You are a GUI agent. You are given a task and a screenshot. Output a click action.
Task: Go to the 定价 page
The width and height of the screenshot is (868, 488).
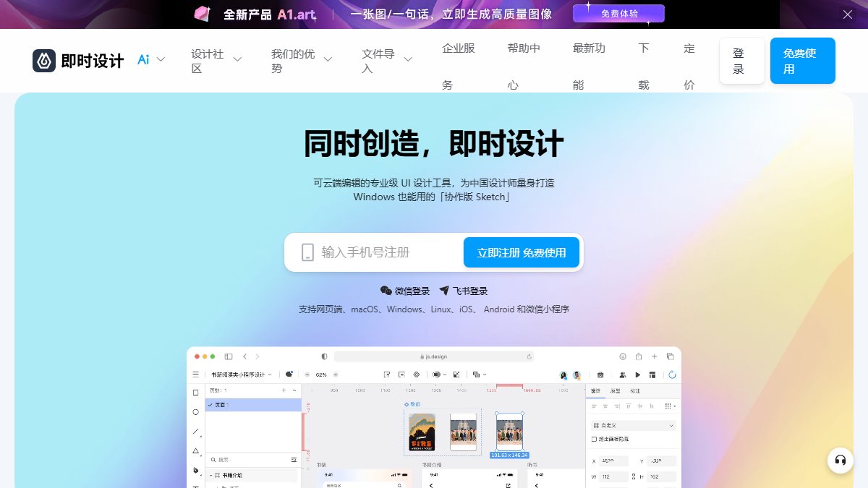(x=689, y=67)
